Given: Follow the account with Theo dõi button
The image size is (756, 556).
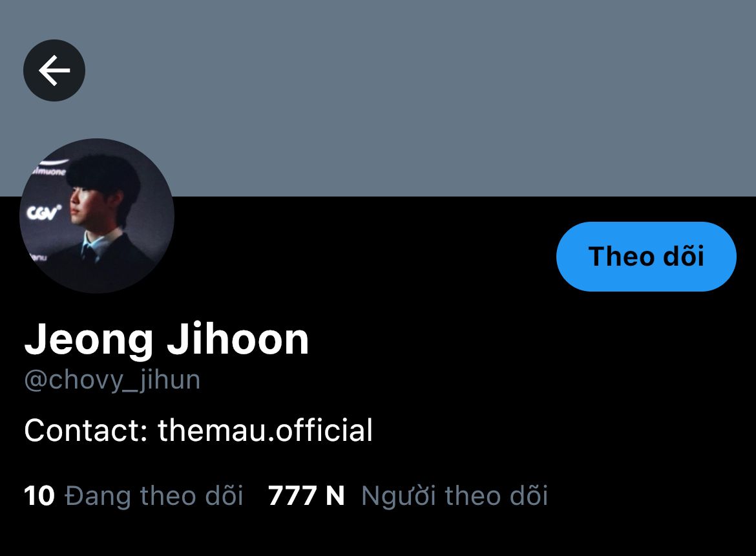Looking at the screenshot, I should [x=646, y=256].
